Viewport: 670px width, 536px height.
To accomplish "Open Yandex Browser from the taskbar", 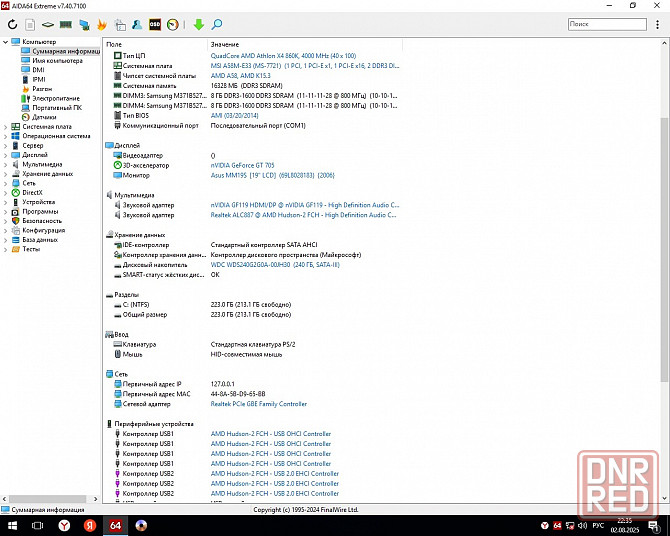I will (64, 525).
